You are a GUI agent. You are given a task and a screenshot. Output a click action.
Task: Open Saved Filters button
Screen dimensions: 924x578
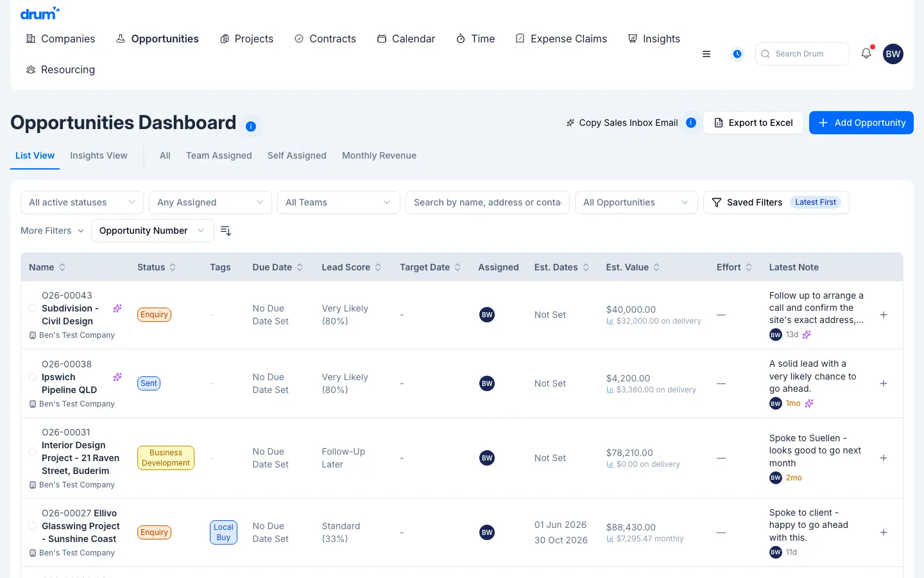pos(776,202)
